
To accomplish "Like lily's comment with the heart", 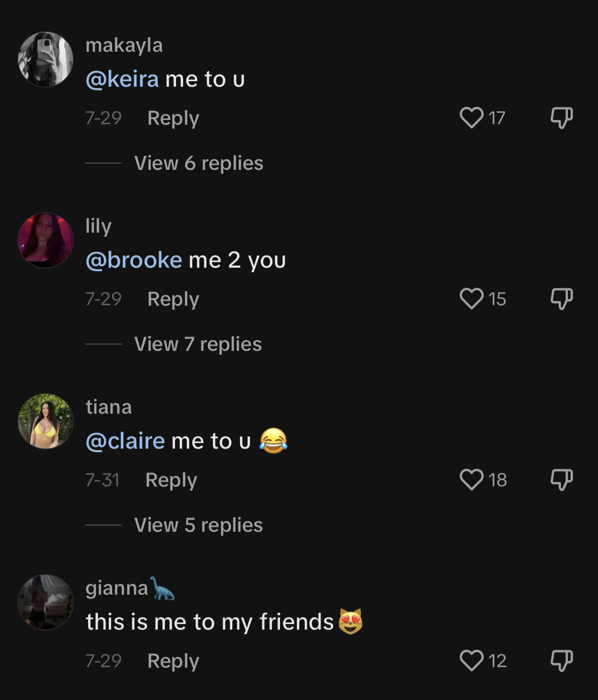I will point(471,299).
